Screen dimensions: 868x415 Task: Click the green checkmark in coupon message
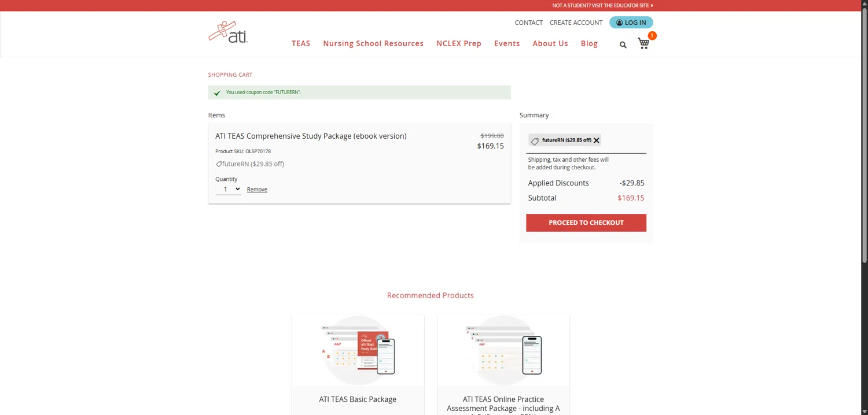point(217,92)
